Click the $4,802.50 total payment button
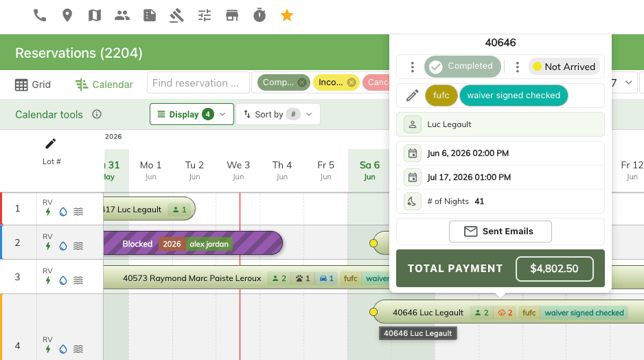Viewport: 644px width, 360px height. pos(555,269)
